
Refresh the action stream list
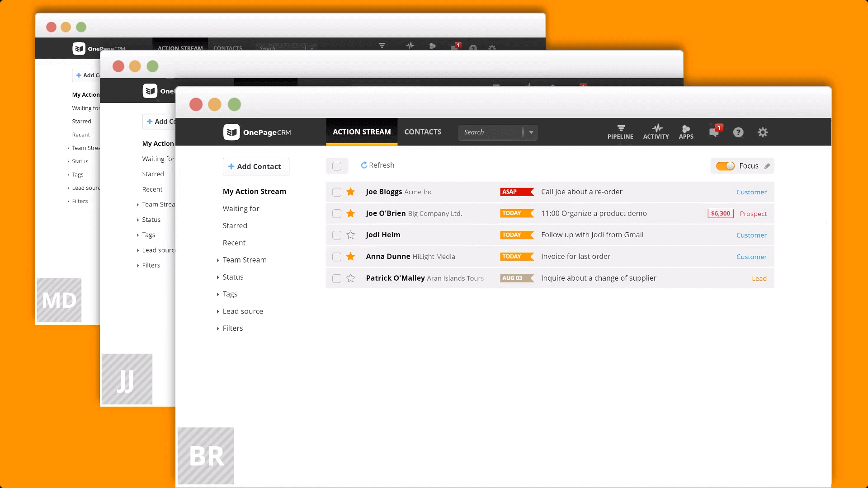click(377, 165)
